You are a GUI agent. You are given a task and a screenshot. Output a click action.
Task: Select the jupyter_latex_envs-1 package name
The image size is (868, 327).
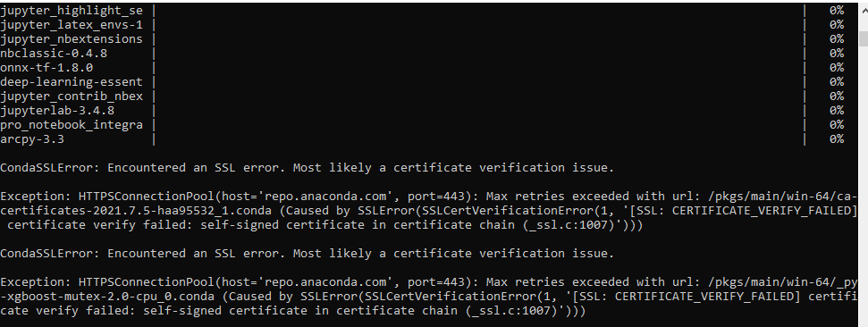(x=72, y=25)
